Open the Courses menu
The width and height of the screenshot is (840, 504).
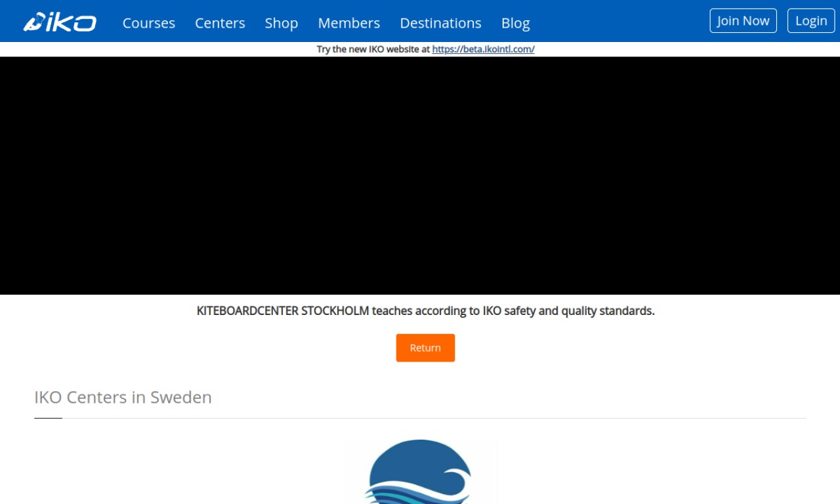pyautogui.click(x=149, y=23)
